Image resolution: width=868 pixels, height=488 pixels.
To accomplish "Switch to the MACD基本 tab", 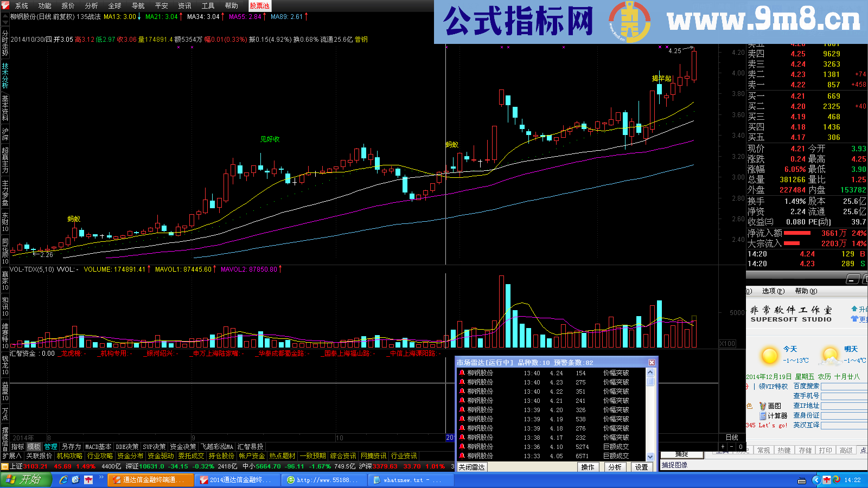I will click(98, 447).
